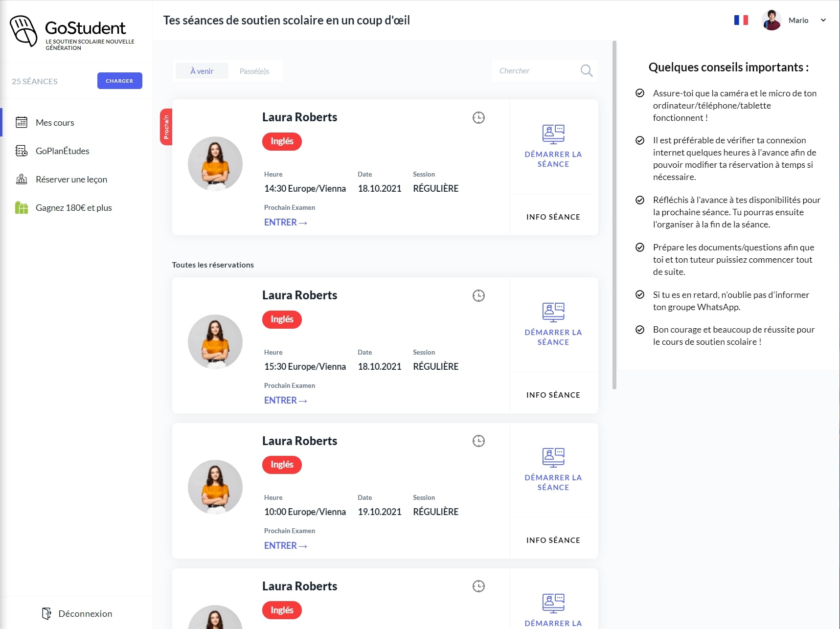Click the French flag language icon
The height and width of the screenshot is (629, 840).
pos(741,20)
